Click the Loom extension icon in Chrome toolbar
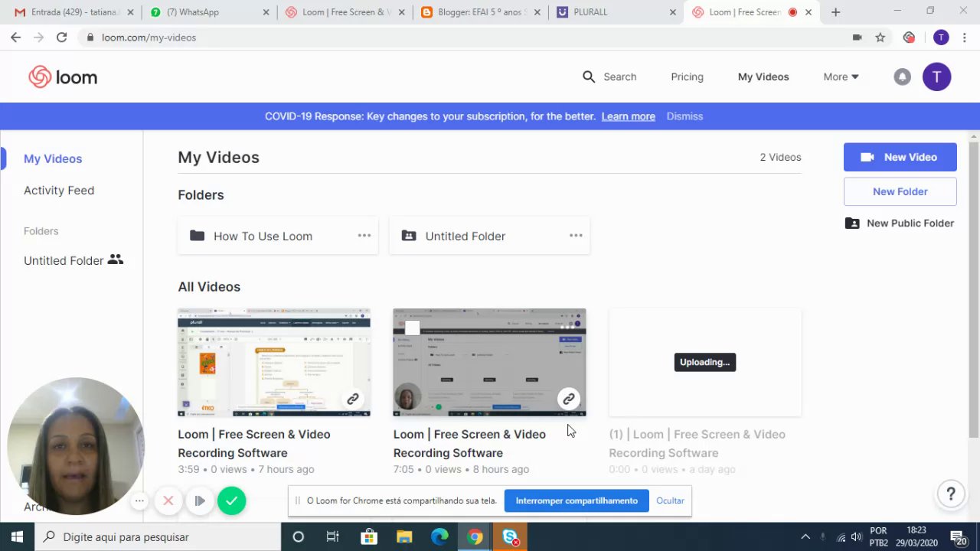This screenshot has width=980, height=551. tap(909, 37)
